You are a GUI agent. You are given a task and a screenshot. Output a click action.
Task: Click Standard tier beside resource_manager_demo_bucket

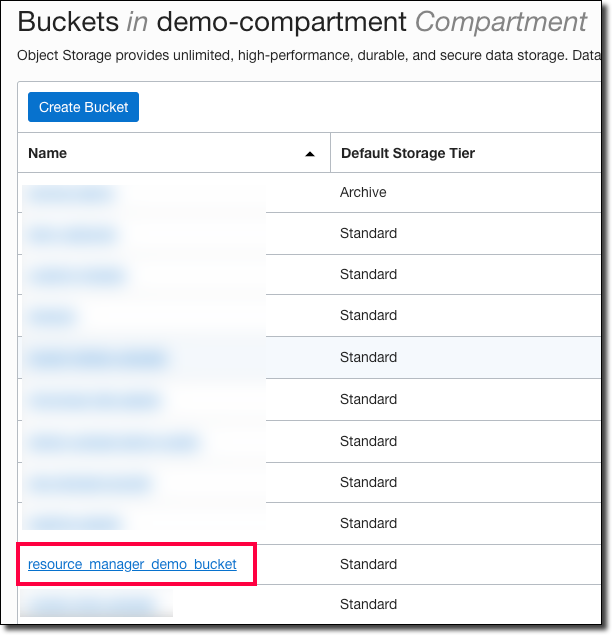tap(368, 564)
